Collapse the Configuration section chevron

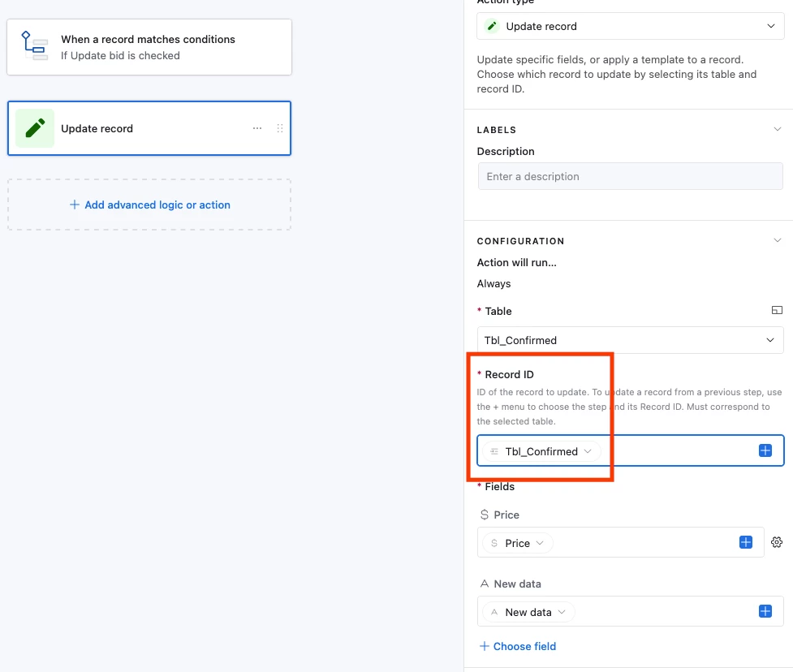coord(778,241)
